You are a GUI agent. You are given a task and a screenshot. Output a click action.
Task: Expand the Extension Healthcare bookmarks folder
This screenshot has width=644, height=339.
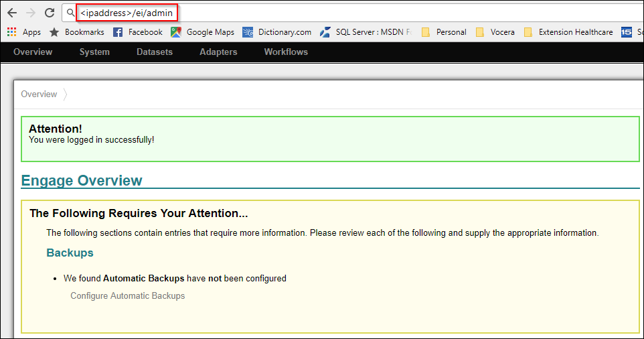[568, 32]
